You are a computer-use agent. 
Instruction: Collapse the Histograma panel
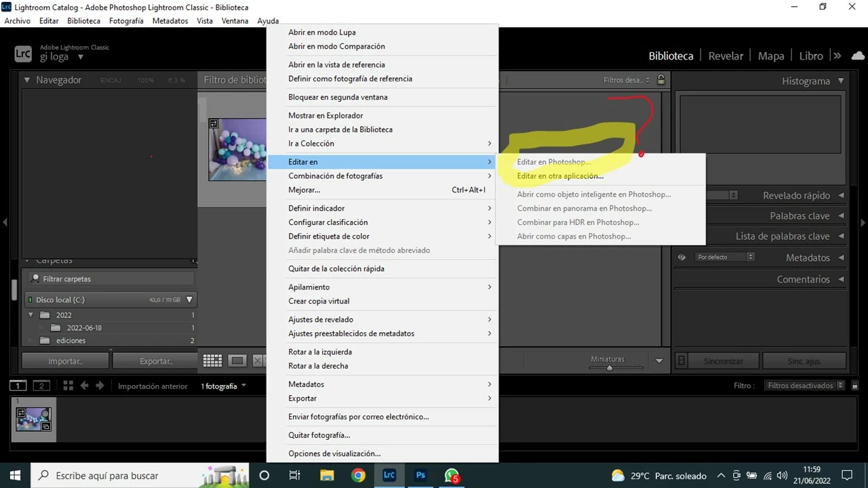coord(841,81)
